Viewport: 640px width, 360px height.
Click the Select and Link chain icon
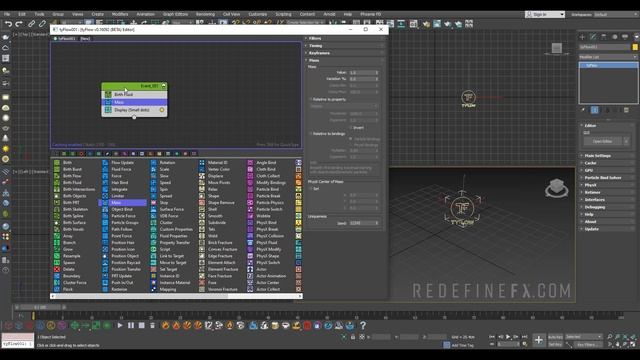coord(31,24)
